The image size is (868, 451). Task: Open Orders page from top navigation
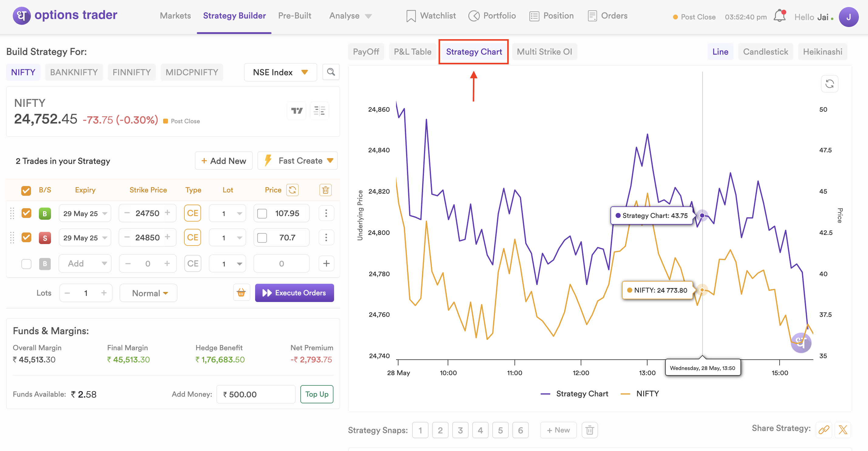tap(607, 16)
